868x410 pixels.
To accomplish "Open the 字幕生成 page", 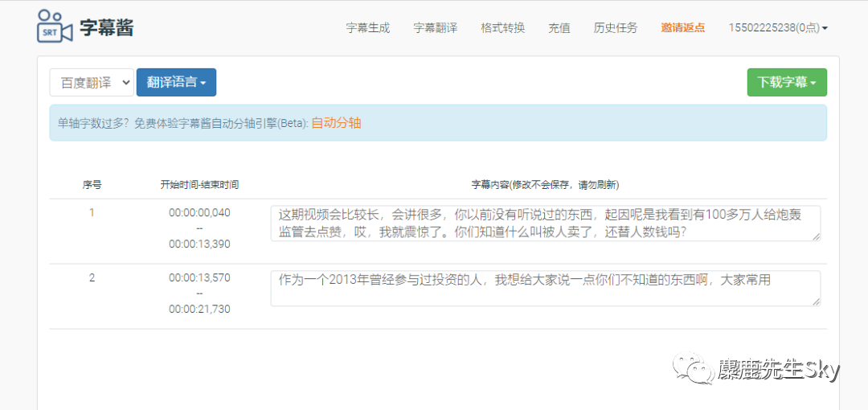I will [367, 27].
